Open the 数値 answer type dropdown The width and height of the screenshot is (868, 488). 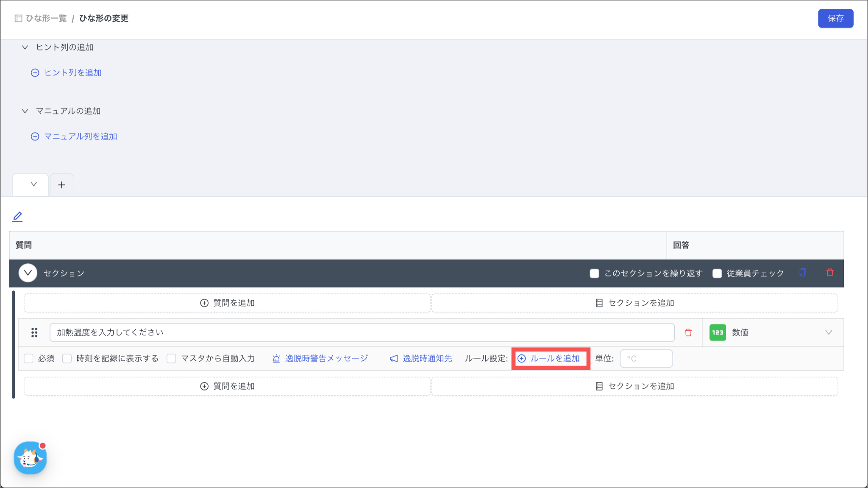[x=828, y=333]
